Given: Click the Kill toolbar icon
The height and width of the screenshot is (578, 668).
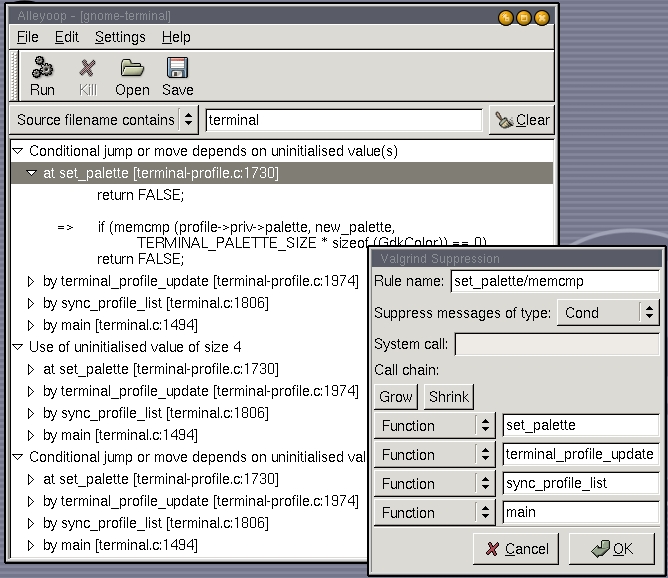Looking at the screenshot, I should tap(88, 77).
